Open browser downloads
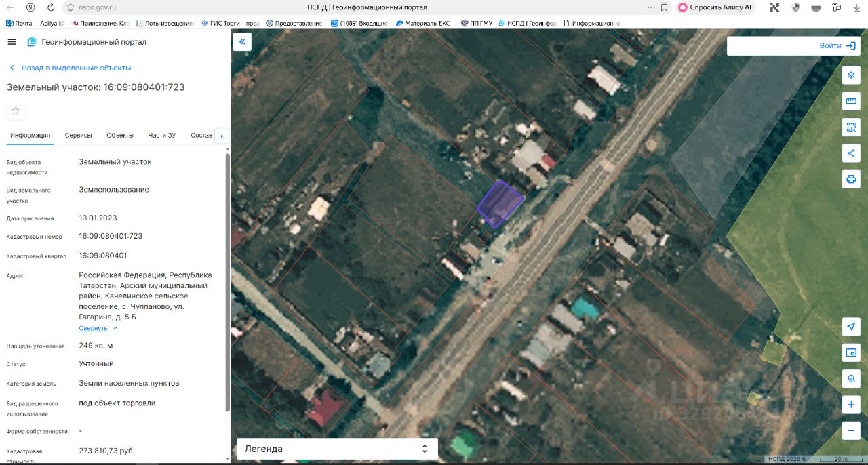 coord(857,7)
